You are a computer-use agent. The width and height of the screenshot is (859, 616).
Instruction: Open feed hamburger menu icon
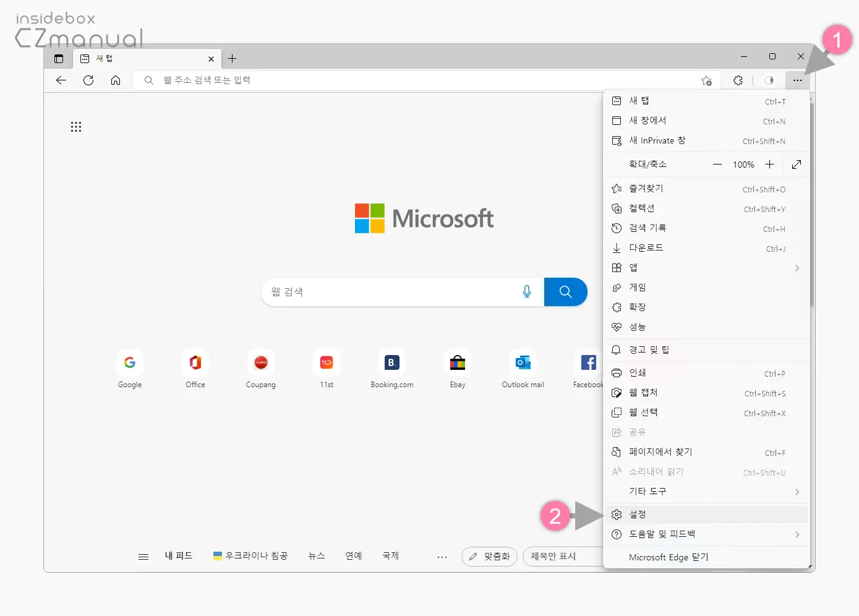143,557
